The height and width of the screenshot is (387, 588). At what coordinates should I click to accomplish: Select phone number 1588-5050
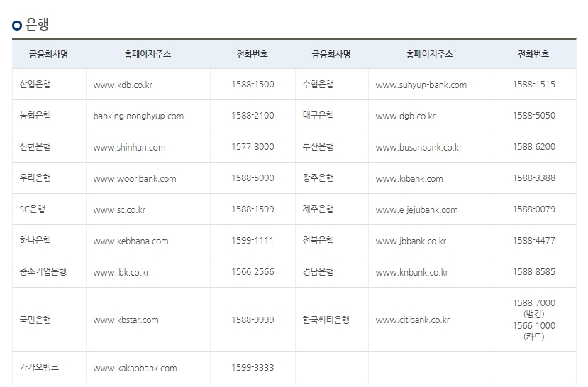click(534, 115)
